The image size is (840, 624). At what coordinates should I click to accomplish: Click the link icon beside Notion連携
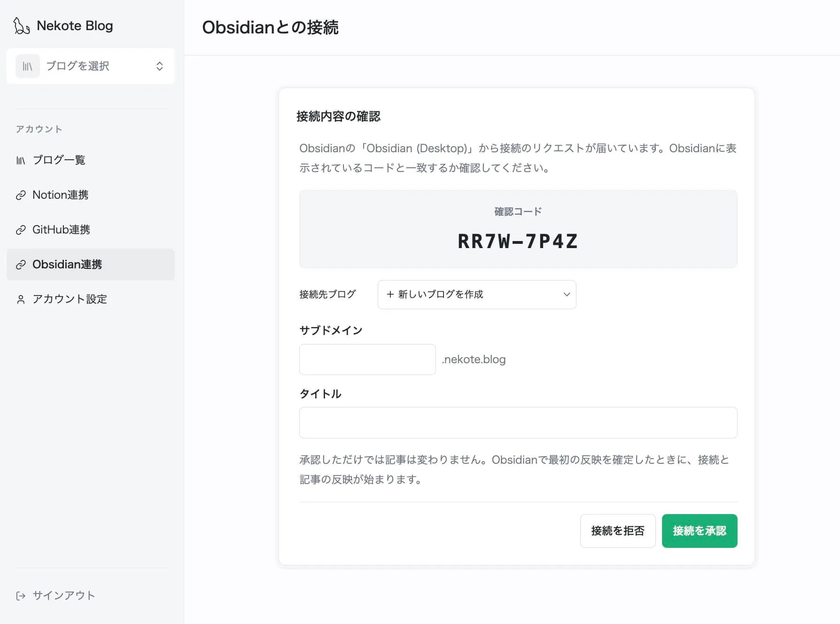point(21,195)
